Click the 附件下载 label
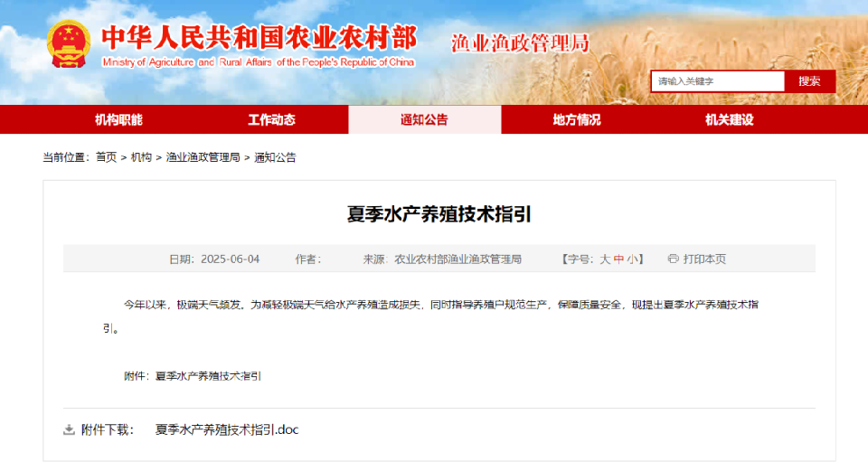 pyautogui.click(x=108, y=429)
